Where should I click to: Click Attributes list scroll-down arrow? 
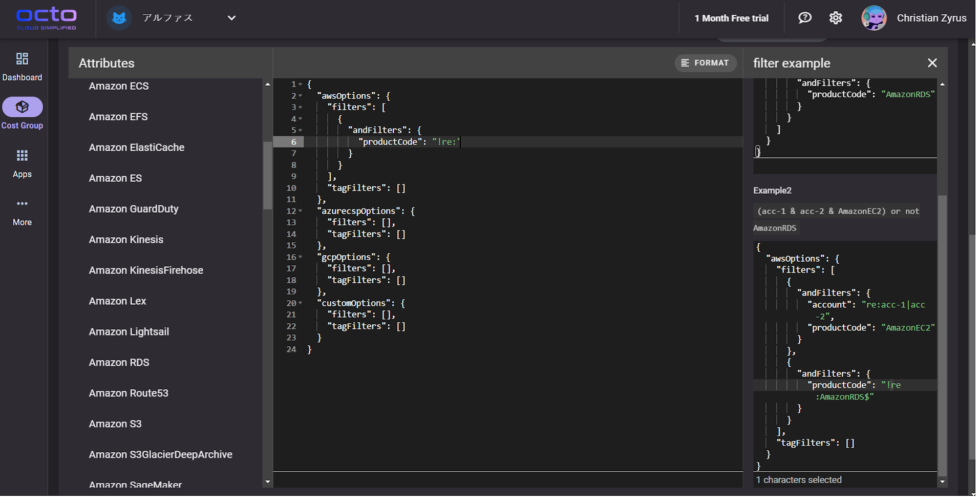coord(267,482)
